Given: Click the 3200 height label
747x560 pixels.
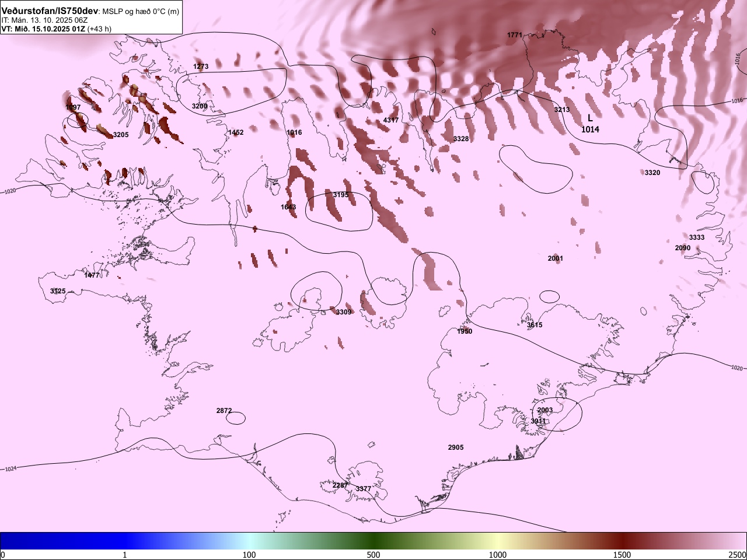Looking at the screenshot, I should [x=200, y=106].
